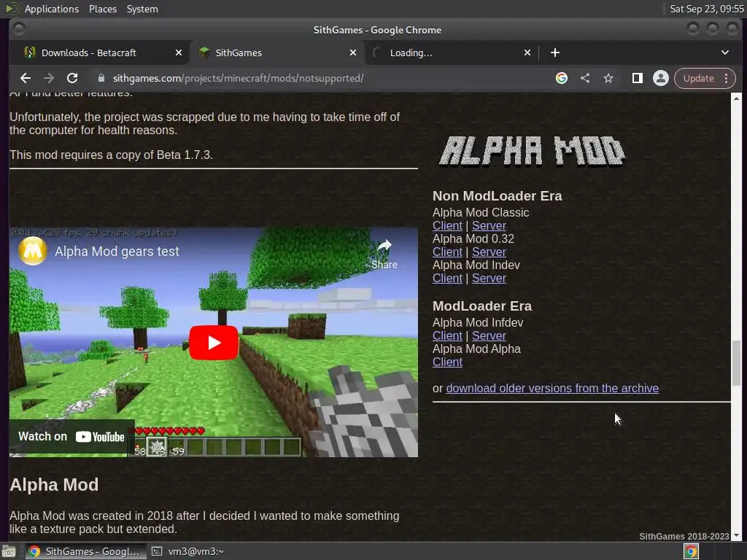Click the page scrollbar thumb
Screen dimensions: 747x560
pos(736,363)
